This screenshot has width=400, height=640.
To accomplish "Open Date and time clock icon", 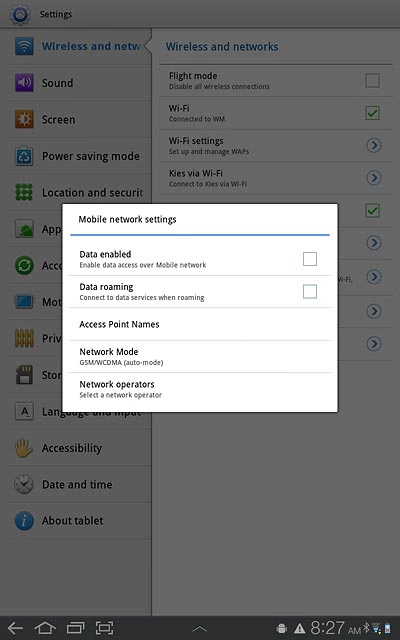I will (24, 484).
